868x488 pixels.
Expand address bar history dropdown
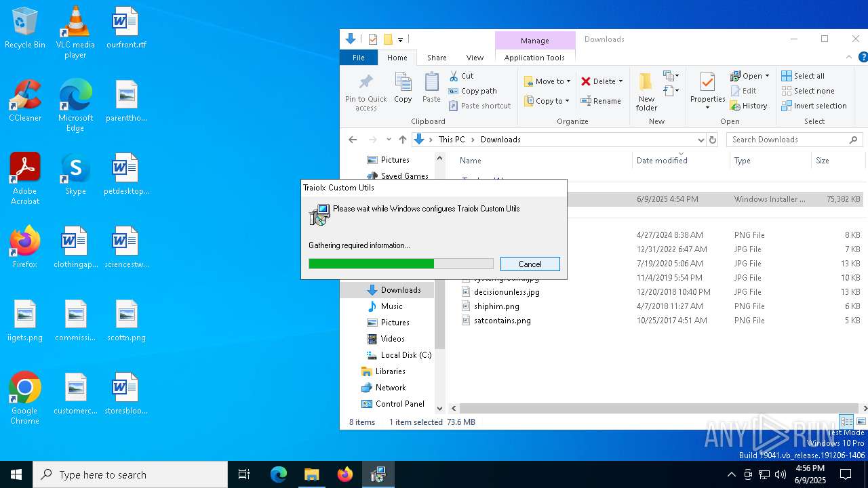[701, 140]
